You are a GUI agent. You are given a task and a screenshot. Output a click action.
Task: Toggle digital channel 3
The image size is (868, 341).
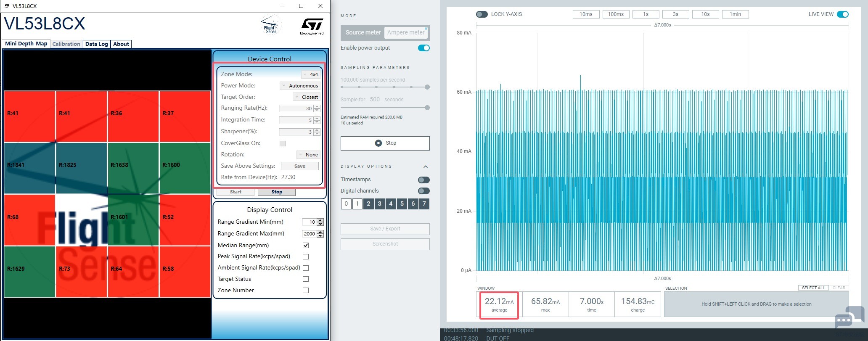380,204
